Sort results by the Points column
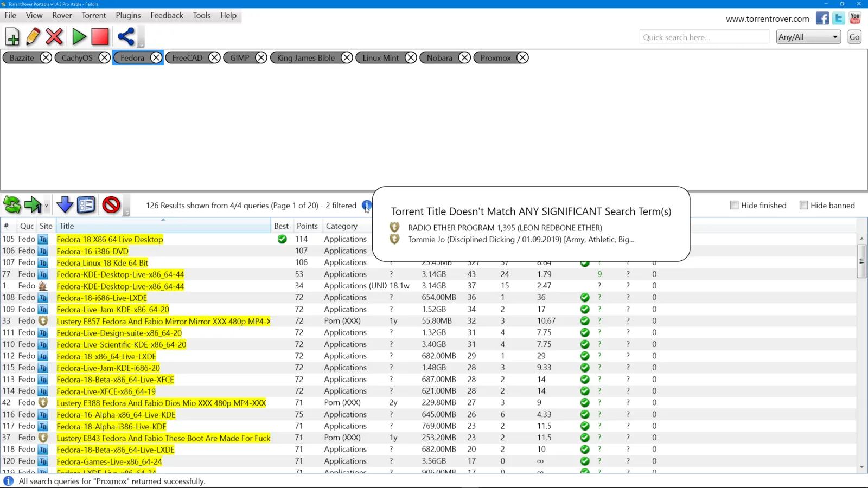The image size is (868, 488). [307, 226]
